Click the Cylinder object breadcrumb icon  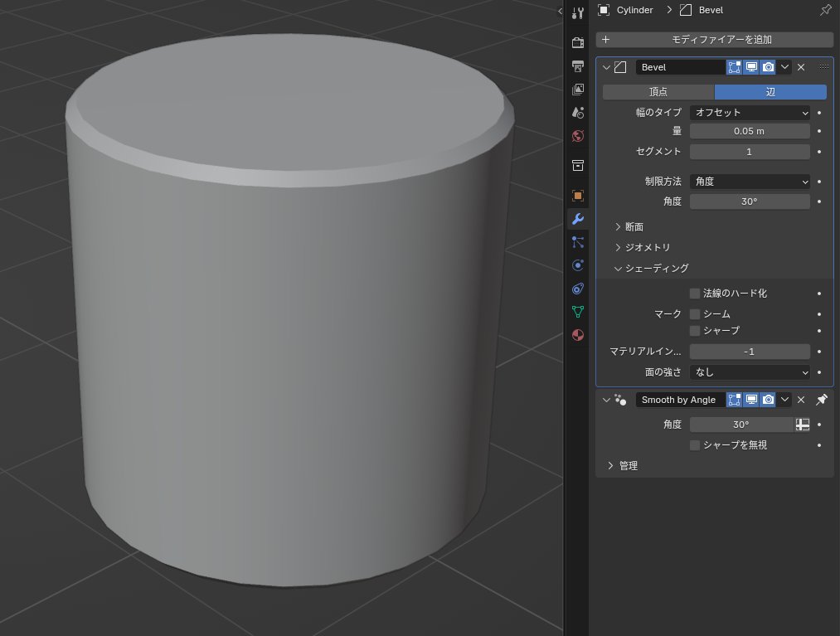pos(604,10)
